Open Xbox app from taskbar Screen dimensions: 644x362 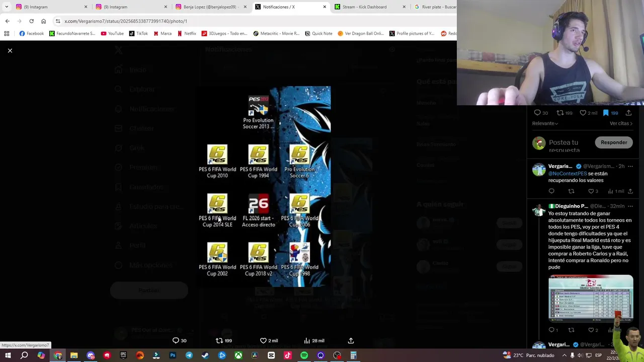[x=238, y=355]
